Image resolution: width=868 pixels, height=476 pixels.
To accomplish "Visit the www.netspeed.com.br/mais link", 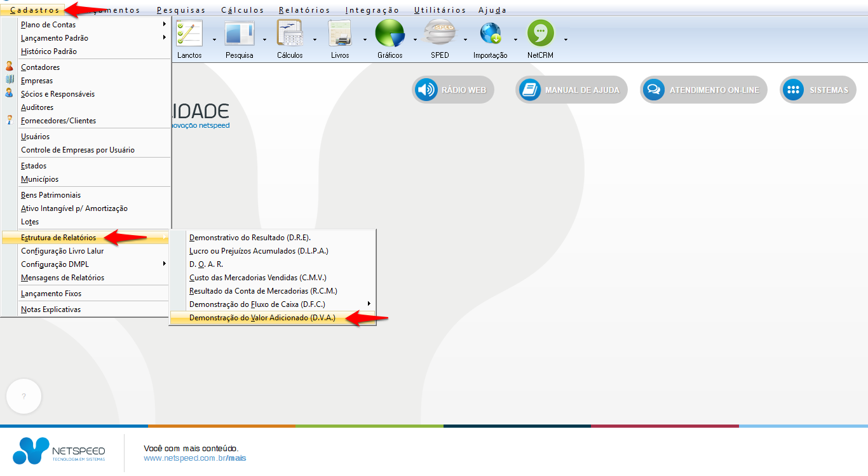I will point(194,458).
